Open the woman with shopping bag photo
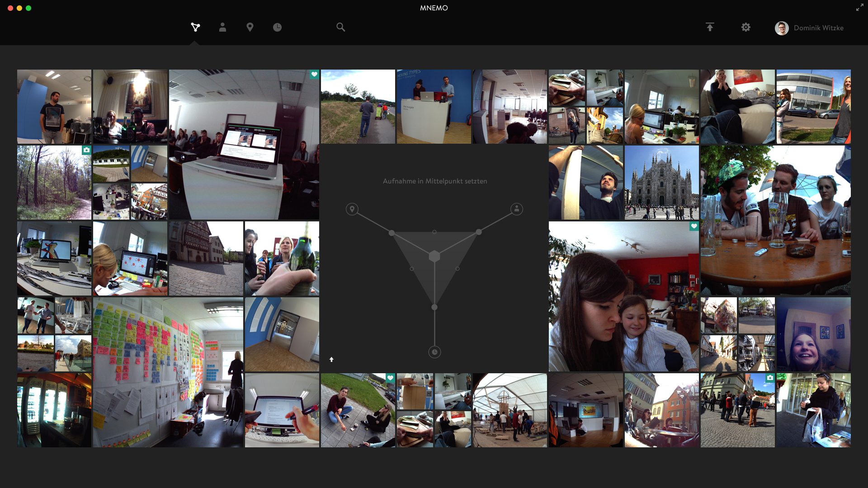 (x=814, y=410)
